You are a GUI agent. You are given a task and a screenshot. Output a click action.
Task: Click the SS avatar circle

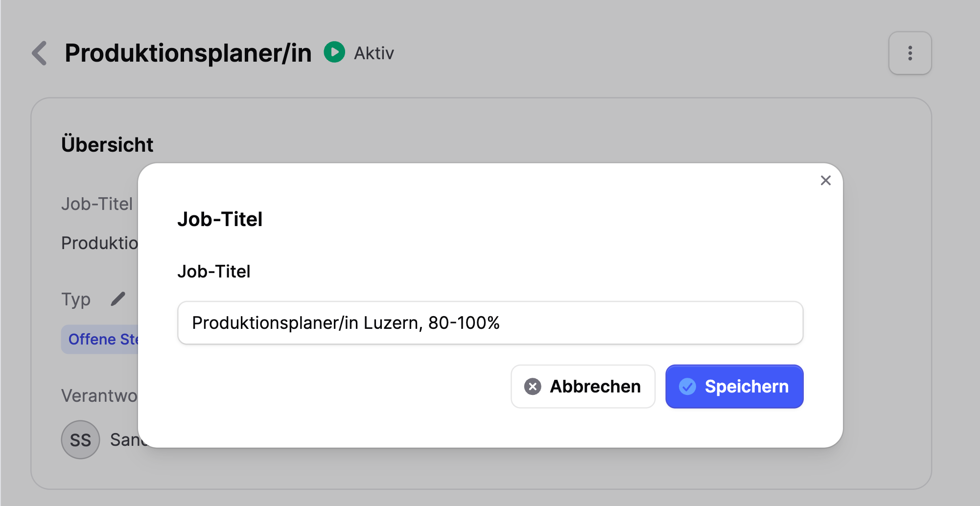[80, 439]
